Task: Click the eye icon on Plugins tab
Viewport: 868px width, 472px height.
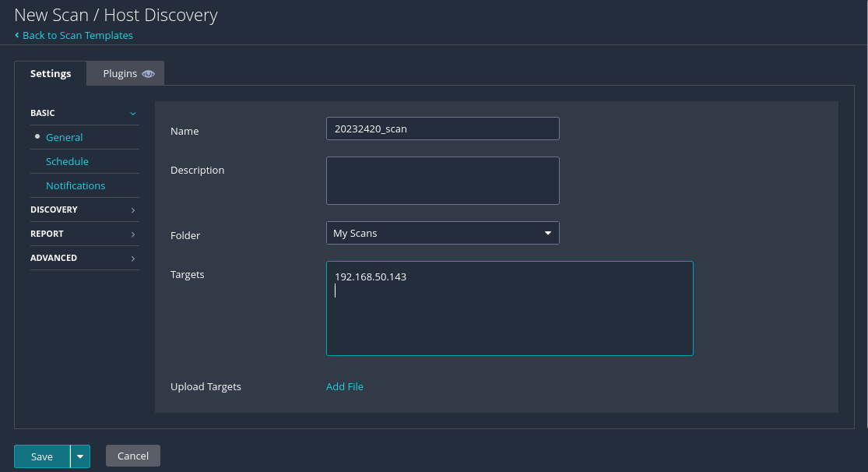Action: (149, 74)
